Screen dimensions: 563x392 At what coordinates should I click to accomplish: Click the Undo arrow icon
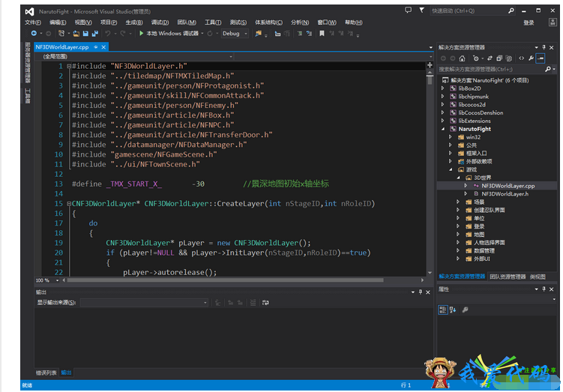click(x=107, y=34)
